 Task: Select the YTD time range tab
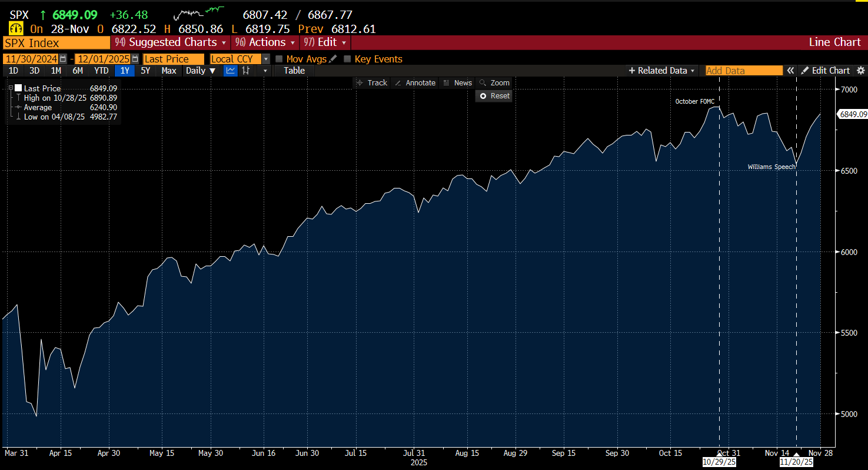point(101,71)
